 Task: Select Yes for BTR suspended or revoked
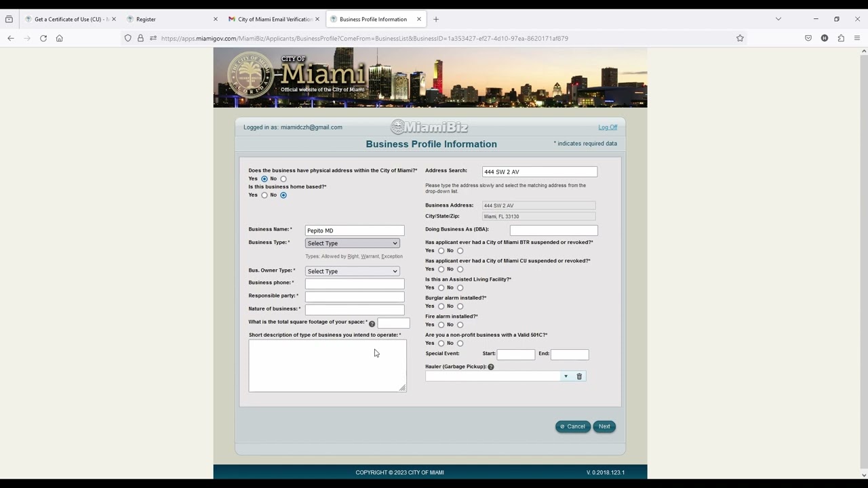click(441, 251)
